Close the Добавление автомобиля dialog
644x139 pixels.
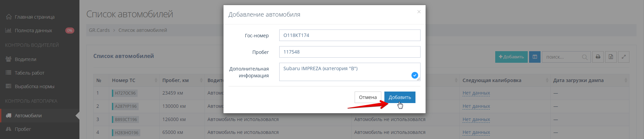tap(419, 12)
